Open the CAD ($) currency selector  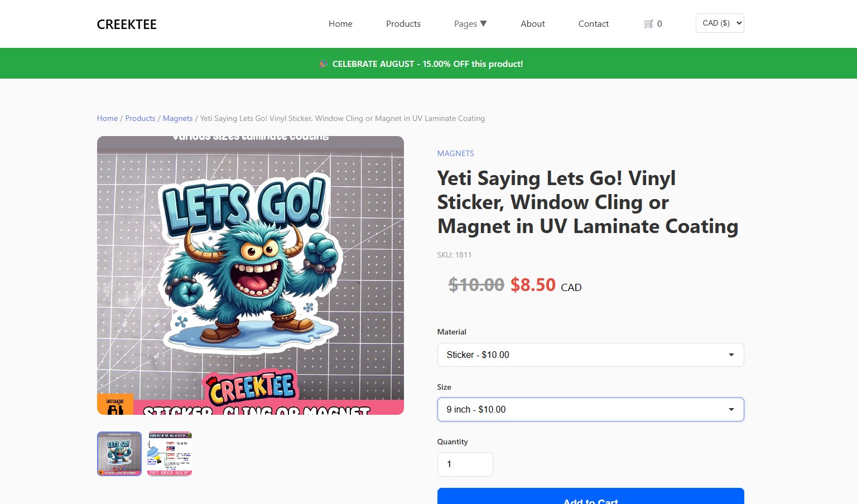pos(720,23)
